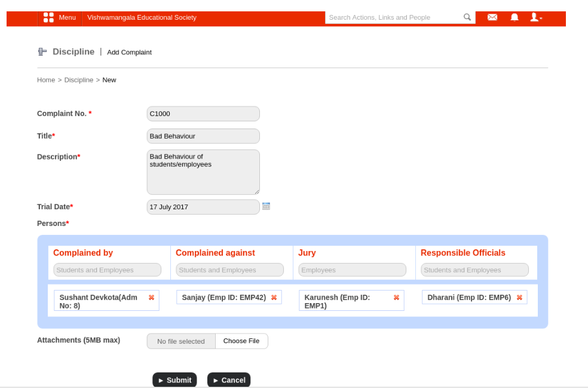588x388 pixels.
Task: Expand the user profile dropdown
Action: [535, 17]
